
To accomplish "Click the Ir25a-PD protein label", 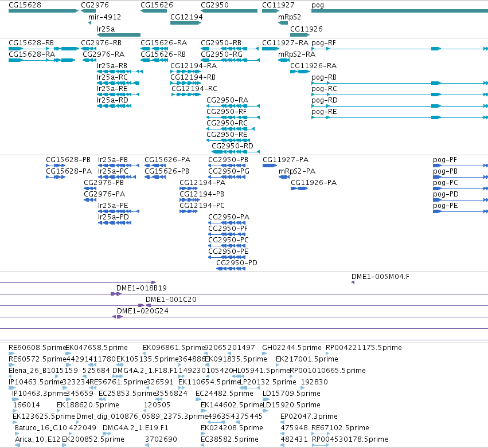I will pyautogui.click(x=114, y=217).
